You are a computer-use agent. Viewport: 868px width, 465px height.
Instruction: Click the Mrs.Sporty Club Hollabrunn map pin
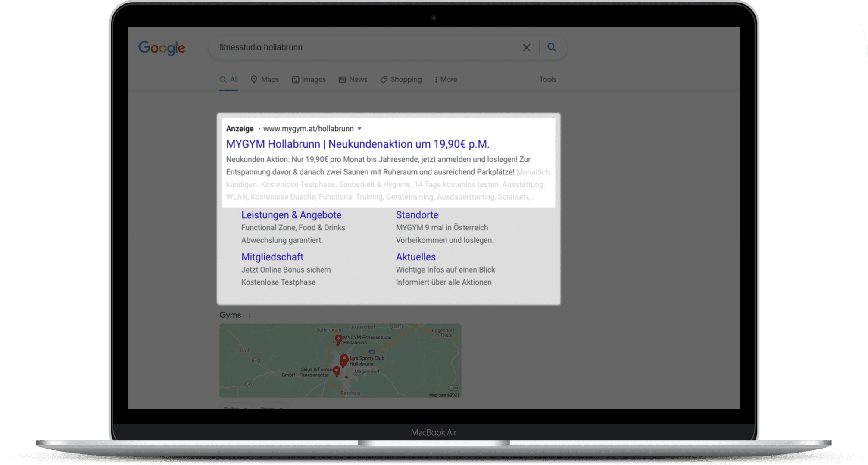point(344,360)
